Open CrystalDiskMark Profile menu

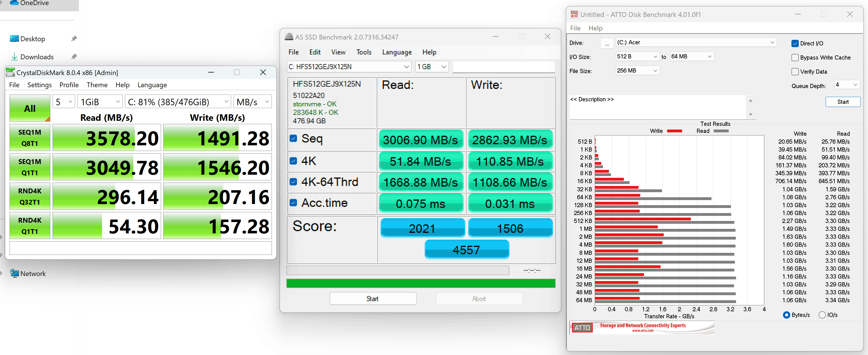tap(69, 85)
